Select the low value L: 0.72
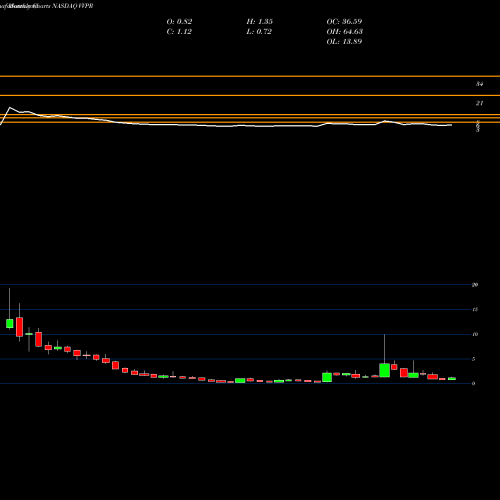This screenshot has height=500, width=500. click(x=259, y=31)
